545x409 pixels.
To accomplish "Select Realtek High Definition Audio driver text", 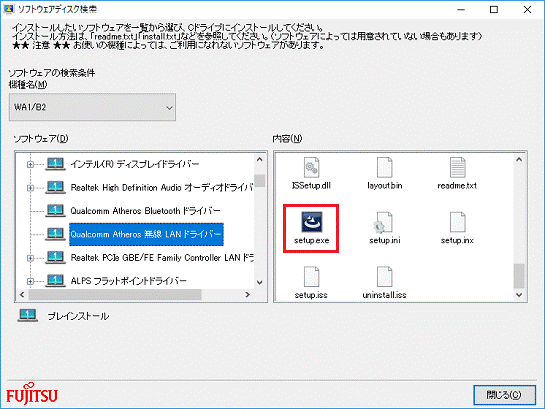I will click(x=162, y=188).
